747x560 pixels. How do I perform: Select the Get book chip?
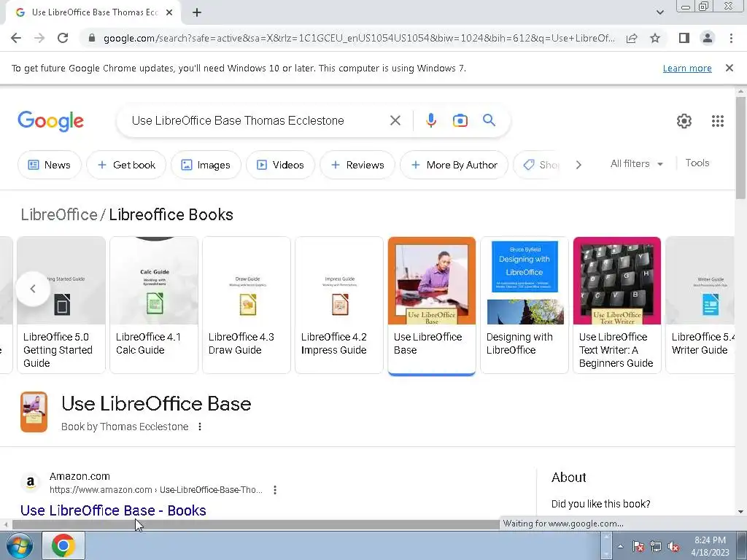click(126, 165)
